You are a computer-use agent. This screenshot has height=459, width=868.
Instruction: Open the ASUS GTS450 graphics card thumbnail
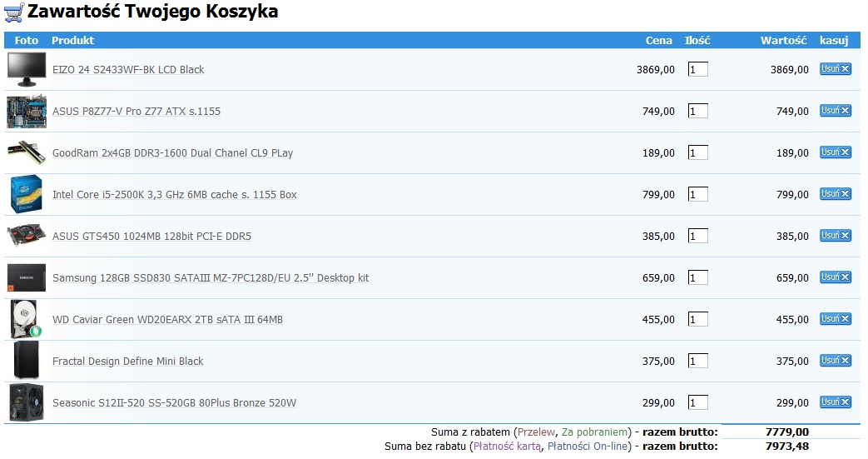pos(27,235)
